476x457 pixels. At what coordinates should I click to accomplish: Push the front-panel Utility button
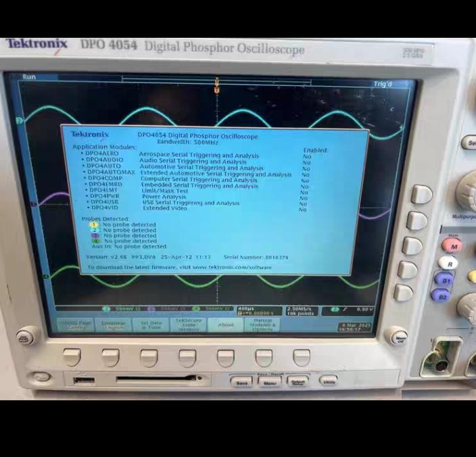pyautogui.click(x=329, y=381)
